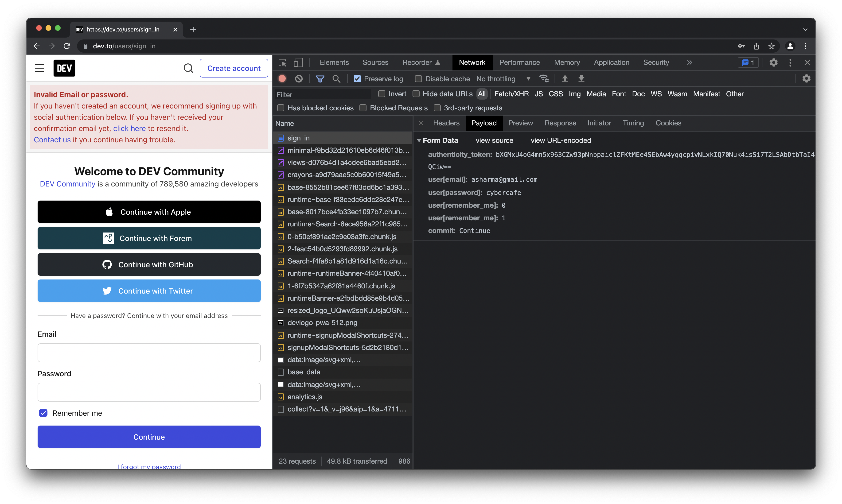Open the No throttling dropdown
The height and width of the screenshot is (504, 842).
click(x=503, y=79)
